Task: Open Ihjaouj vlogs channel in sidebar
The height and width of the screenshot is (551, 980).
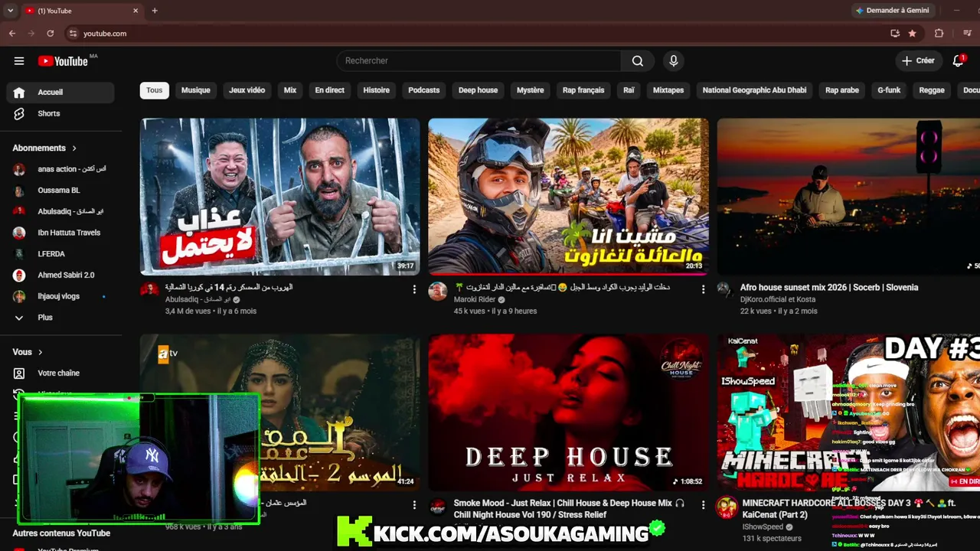Action: pyautogui.click(x=60, y=296)
